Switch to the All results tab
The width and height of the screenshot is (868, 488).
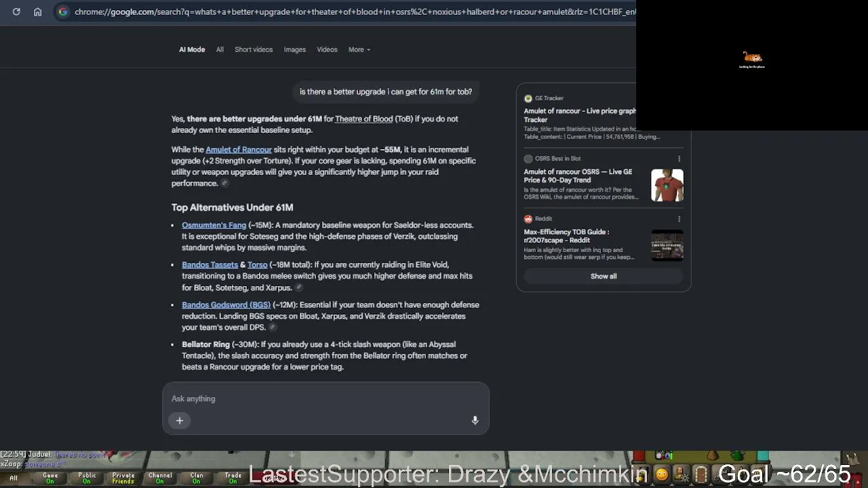[220, 49]
